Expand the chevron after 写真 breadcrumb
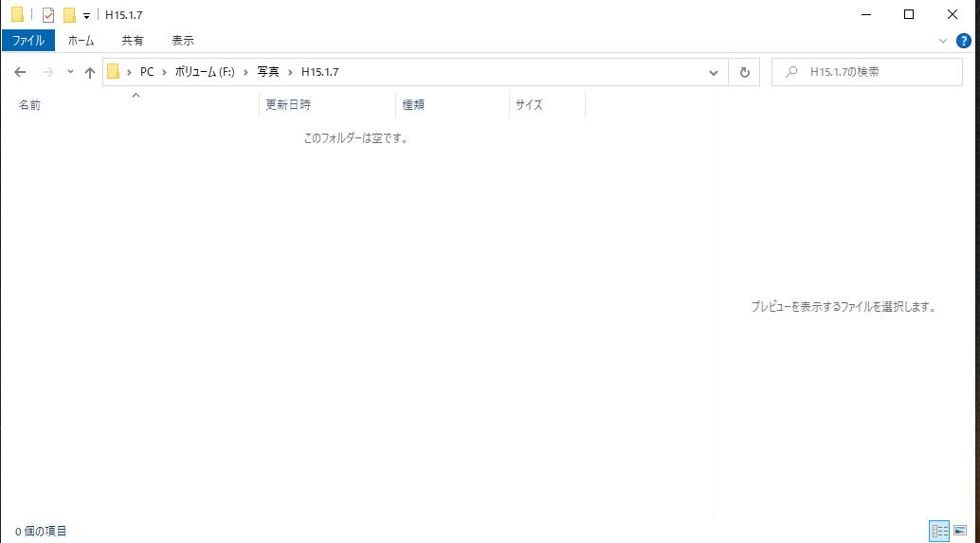The height and width of the screenshot is (543, 980). point(290,72)
